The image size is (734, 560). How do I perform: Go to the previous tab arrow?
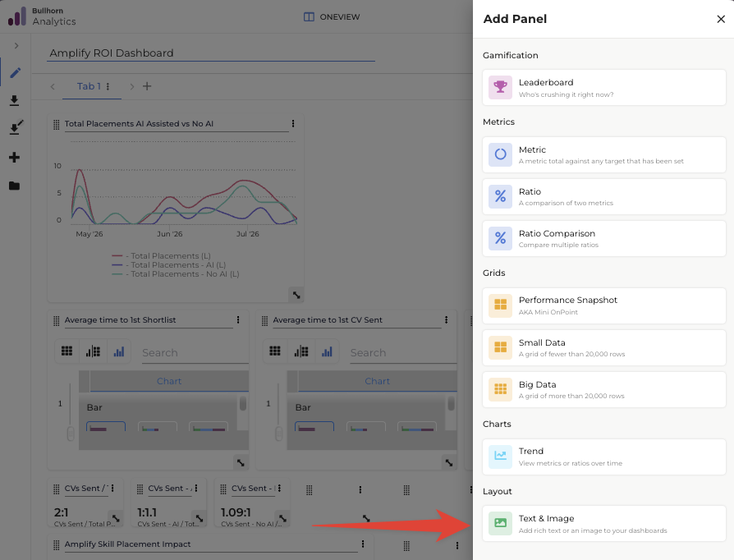pyautogui.click(x=53, y=86)
